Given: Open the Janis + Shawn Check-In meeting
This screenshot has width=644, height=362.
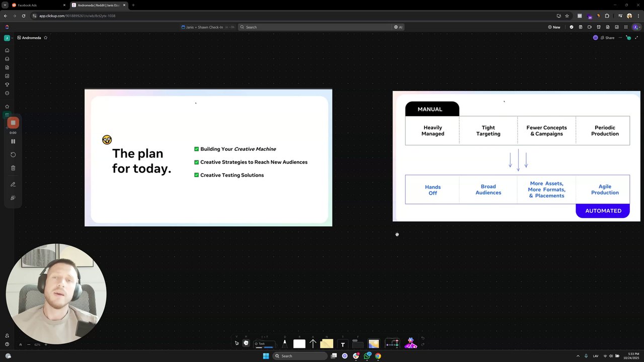Looking at the screenshot, I should click(x=205, y=27).
